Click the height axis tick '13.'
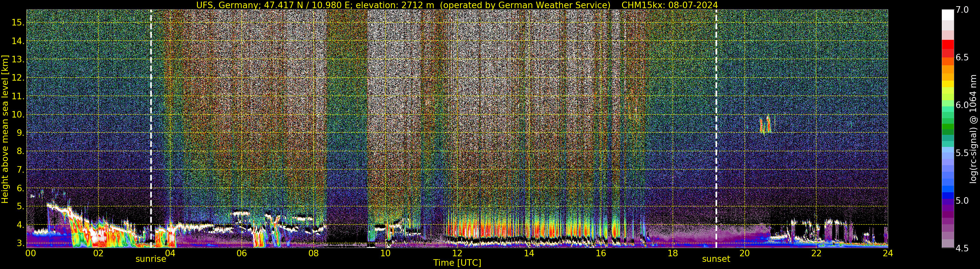 point(18,59)
